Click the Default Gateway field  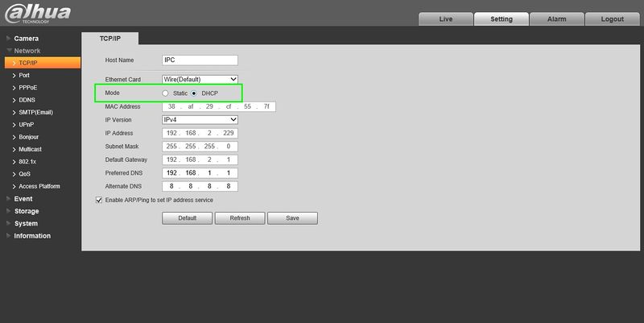(x=200, y=159)
